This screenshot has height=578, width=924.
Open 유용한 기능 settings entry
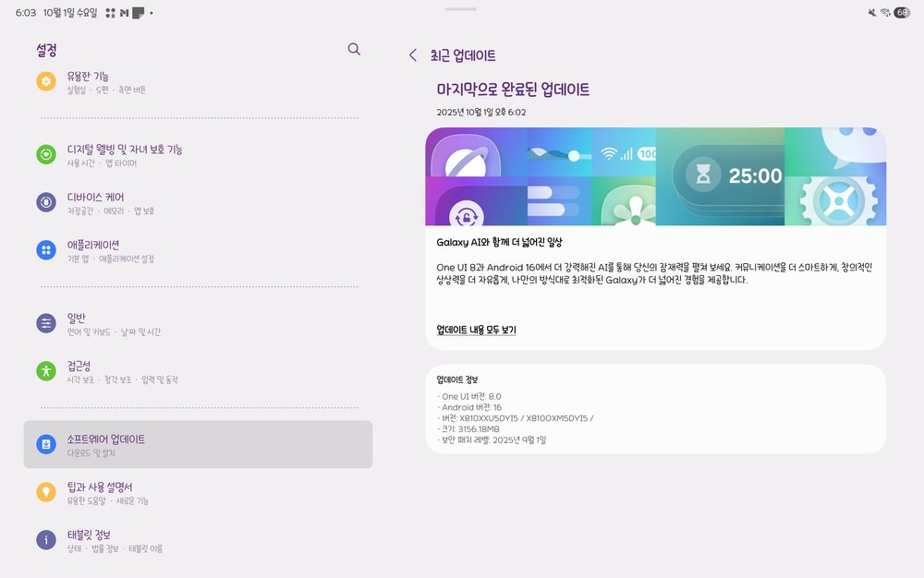198,82
